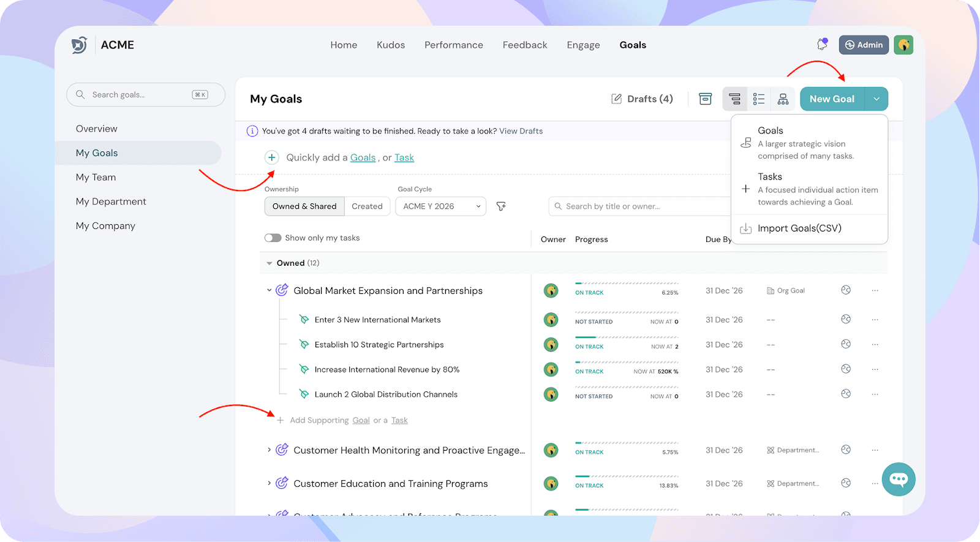Select the Created ownership filter
Screen dimensions: 980x542
(x=367, y=206)
